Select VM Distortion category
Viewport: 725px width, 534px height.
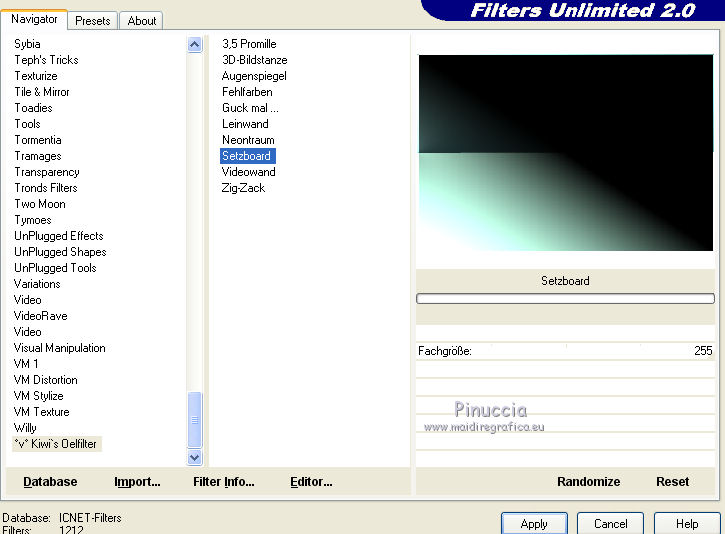[x=45, y=380]
